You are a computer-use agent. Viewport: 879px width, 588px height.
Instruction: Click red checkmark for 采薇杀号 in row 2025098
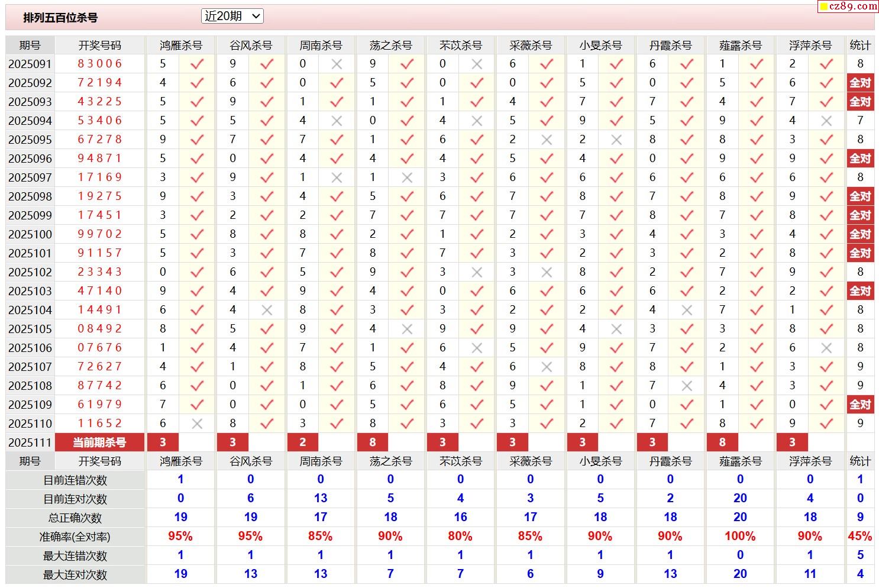pyautogui.click(x=547, y=196)
